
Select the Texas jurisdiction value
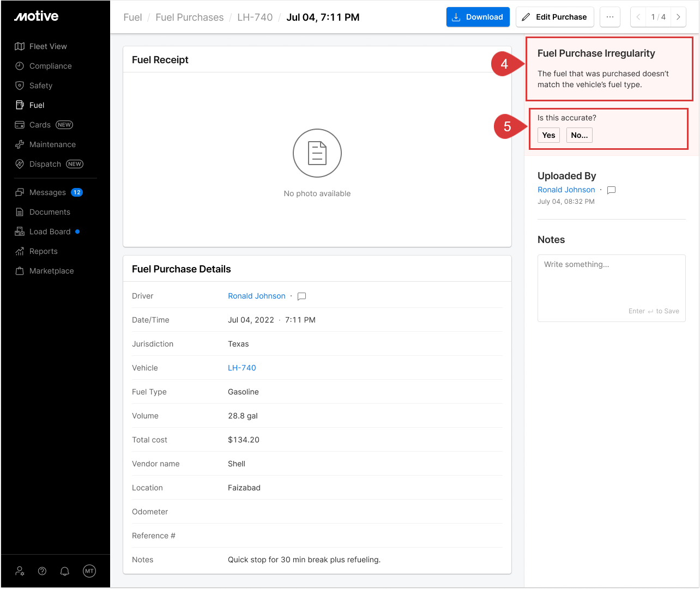point(238,344)
